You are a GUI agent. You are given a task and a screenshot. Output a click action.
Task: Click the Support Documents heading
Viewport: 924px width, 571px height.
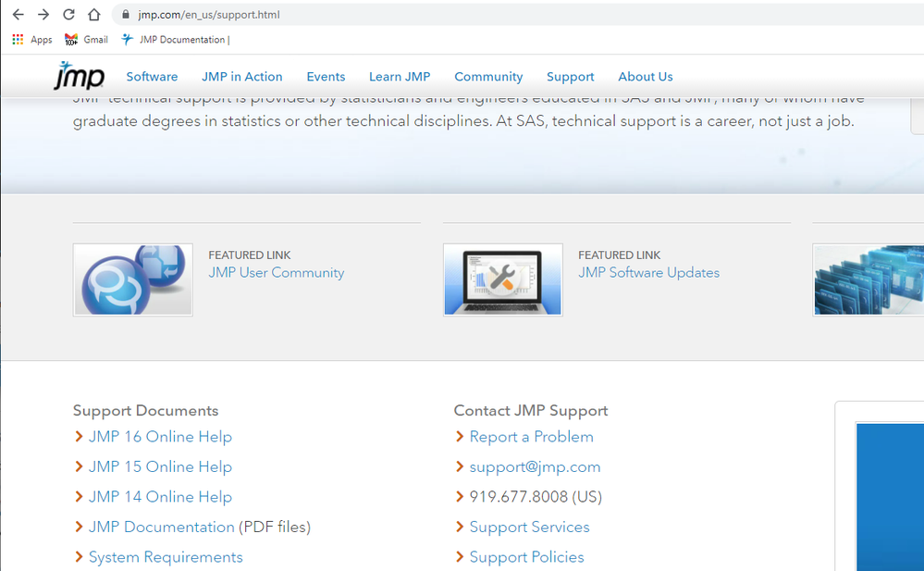145,411
